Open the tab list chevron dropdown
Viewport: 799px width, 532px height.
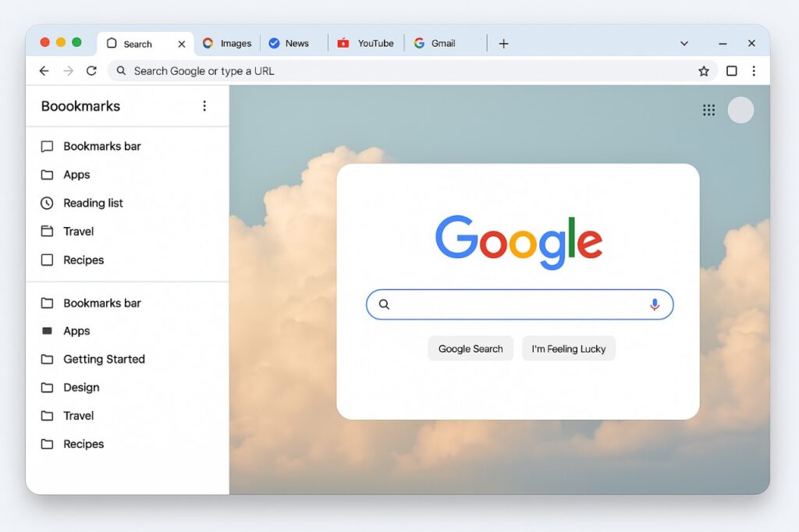(x=684, y=43)
